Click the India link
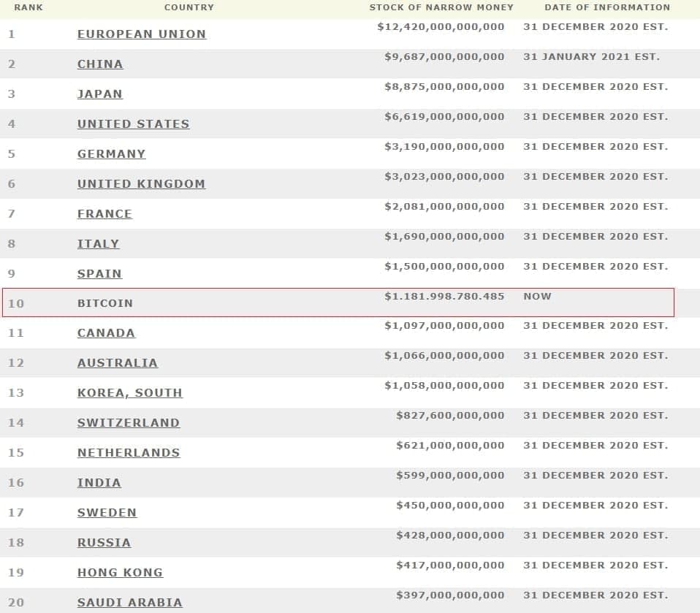The width and height of the screenshot is (700, 613). point(99,483)
